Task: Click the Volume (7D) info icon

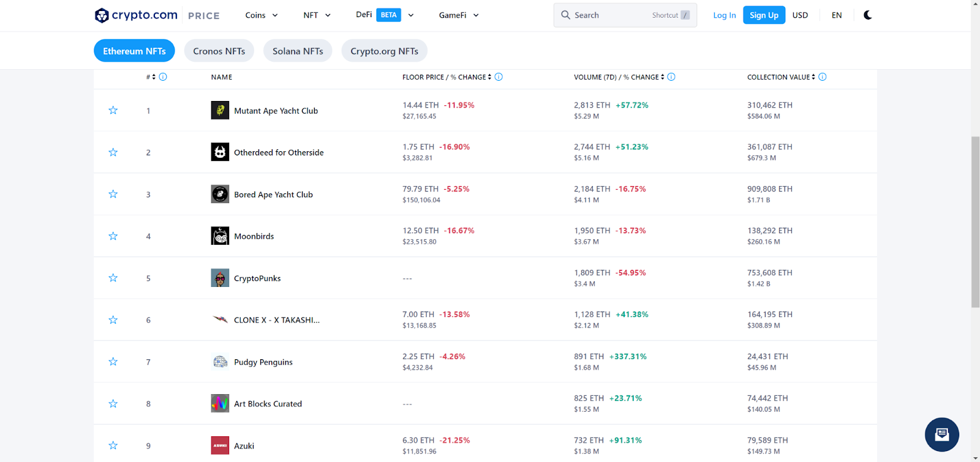Action: coord(671,77)
